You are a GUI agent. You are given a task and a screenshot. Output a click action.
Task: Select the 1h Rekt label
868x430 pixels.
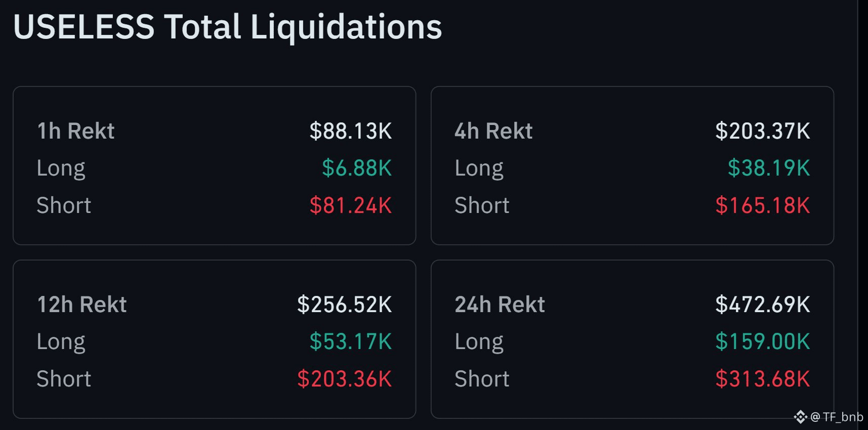pos(76,131)
